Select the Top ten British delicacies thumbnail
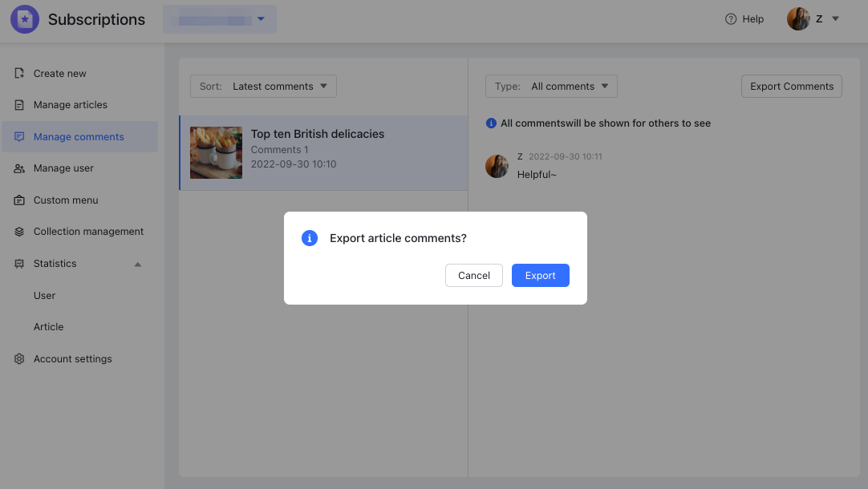This screenshot has width=868, height=489. [216, 152]
